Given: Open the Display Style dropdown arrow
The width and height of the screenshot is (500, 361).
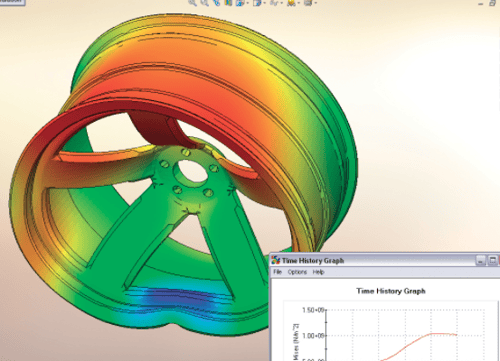Looking at the screenshot, I should [265, 3].
